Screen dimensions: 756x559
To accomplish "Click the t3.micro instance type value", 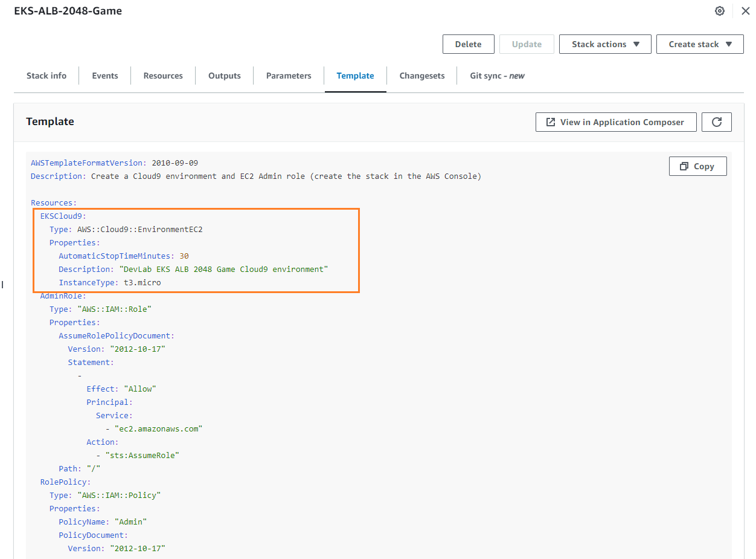I will (142, 282).
